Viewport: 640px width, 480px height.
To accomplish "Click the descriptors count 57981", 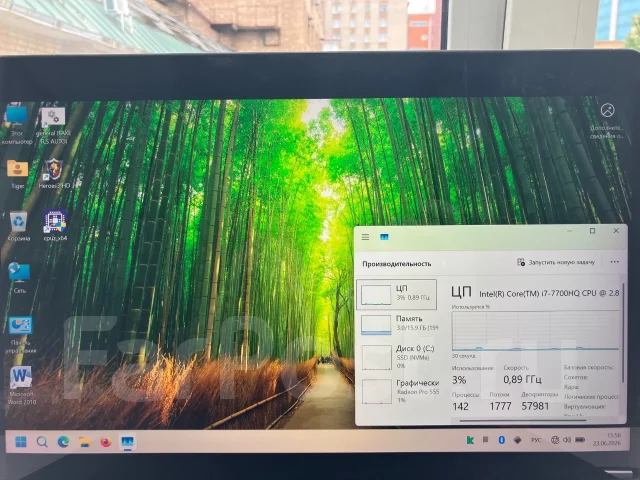I will click(535, 406).
